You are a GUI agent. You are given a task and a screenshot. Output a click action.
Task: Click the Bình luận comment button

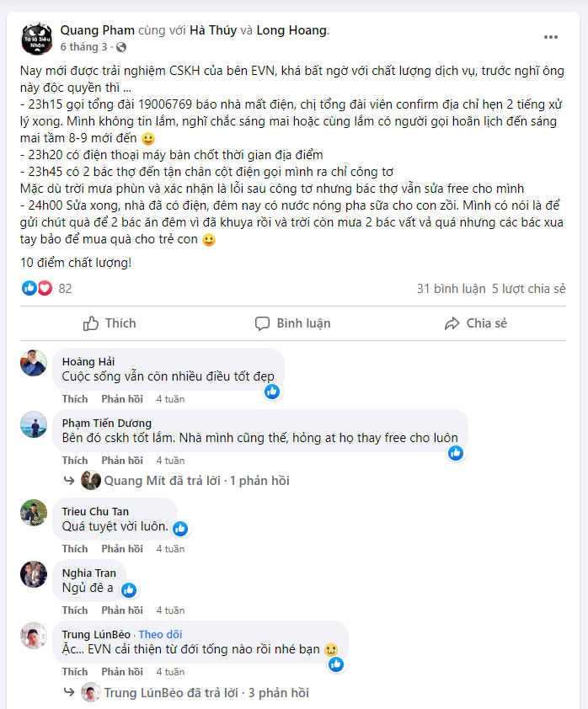(x=293, y=323)
